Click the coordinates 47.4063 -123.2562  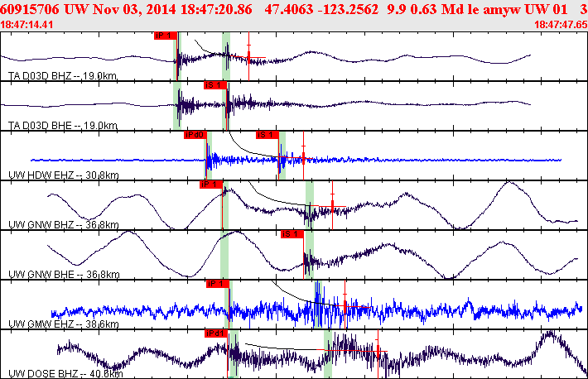pyautogui.click(x=321, y=9)
